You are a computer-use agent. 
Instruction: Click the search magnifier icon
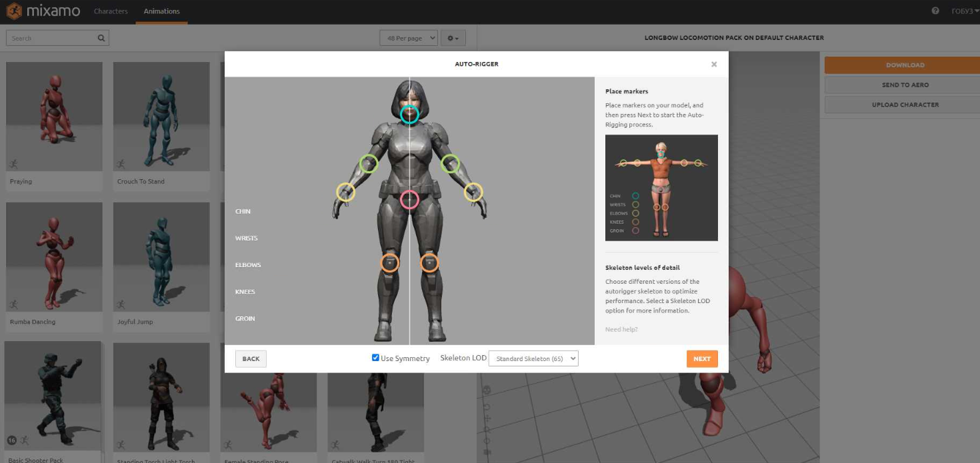click(101, 38)
